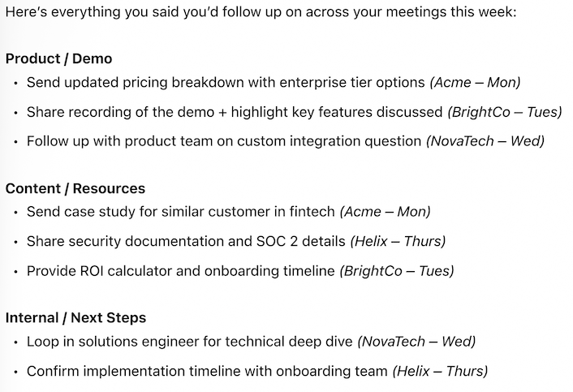573x392 pixels.
Task: Click the demo recording follow-up item
Action: [235, 112]
